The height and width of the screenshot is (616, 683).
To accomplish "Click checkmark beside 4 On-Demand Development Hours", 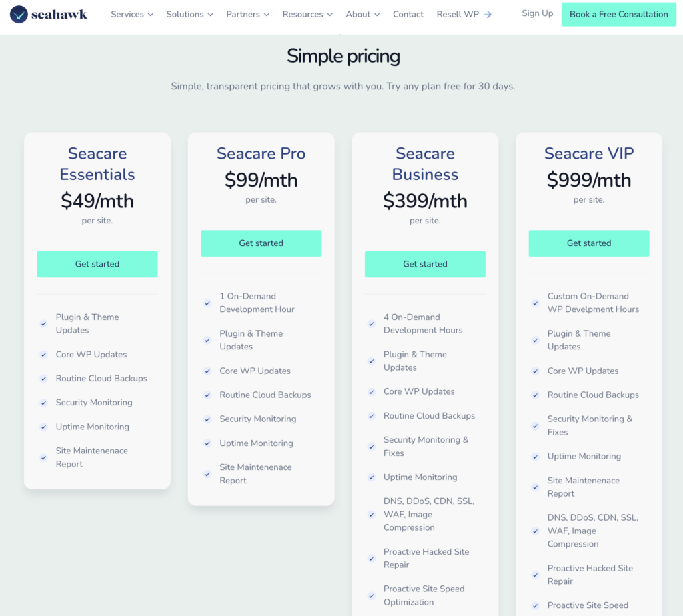I will [372, 324].
